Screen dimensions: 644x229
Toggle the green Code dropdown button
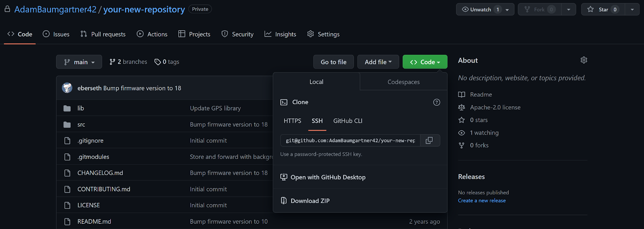425,62
